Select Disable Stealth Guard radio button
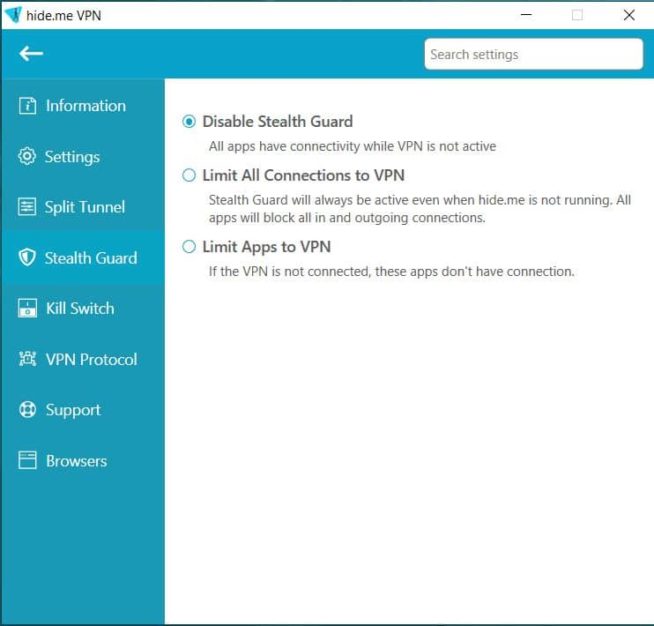The width and height of the screenshot is (654, 626). tap(189, 121)
